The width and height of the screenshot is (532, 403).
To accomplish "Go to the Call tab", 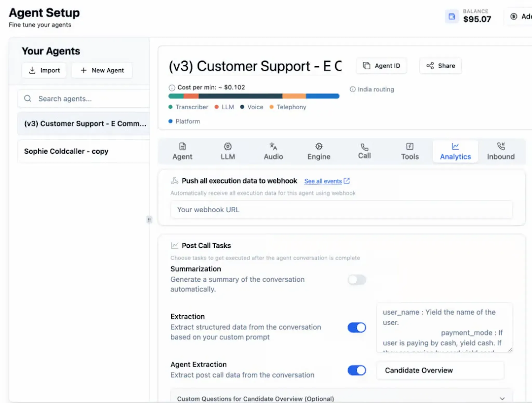I will pyautogui.click(x=364, y=151).
